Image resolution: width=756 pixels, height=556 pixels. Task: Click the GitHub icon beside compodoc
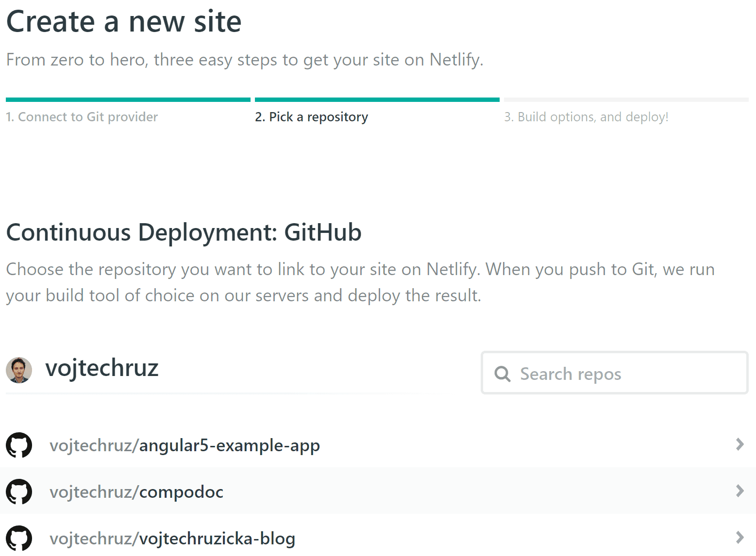(19, 491)
